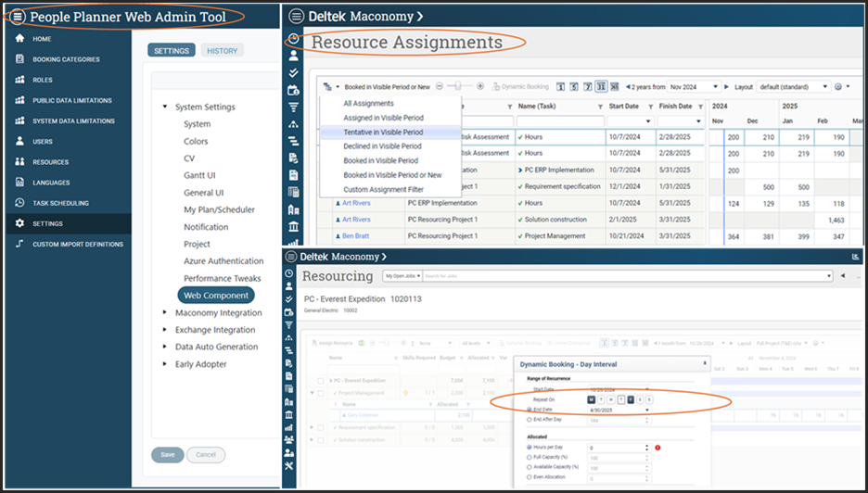Open the Art Rivers resource link
868x493 pixels.
pos(356,203)
